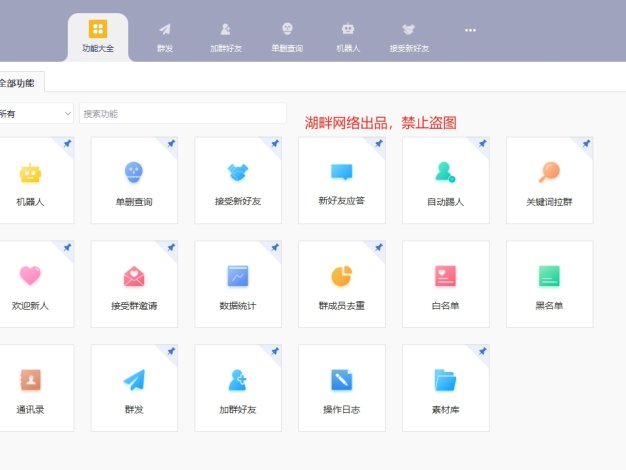Screen dimensions: 626x470
Task: Select the 全部功能 sub-tab
Action: [20, 83]
